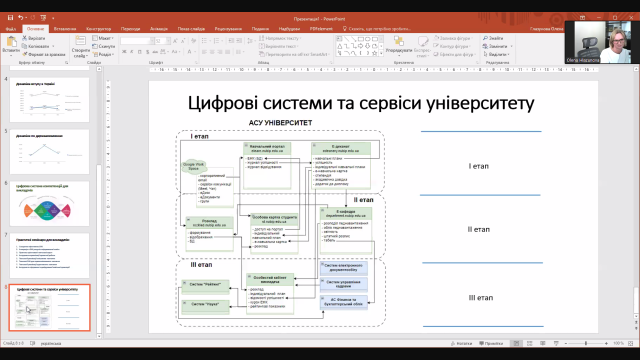The height and width of the screenshot is (360, 640).
Task: Open Виділити select dropdown
Action: click(496, 54)
